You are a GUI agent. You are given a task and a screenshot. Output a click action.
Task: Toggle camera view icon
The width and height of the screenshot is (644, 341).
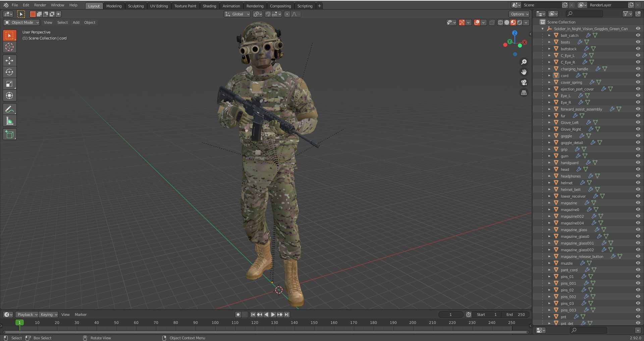coord(524,82)
